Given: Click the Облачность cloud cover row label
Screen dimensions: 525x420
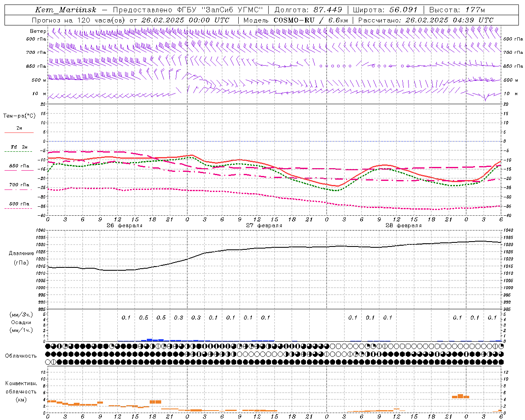Looking at the screenshot, I should click(x=21, y=356).
